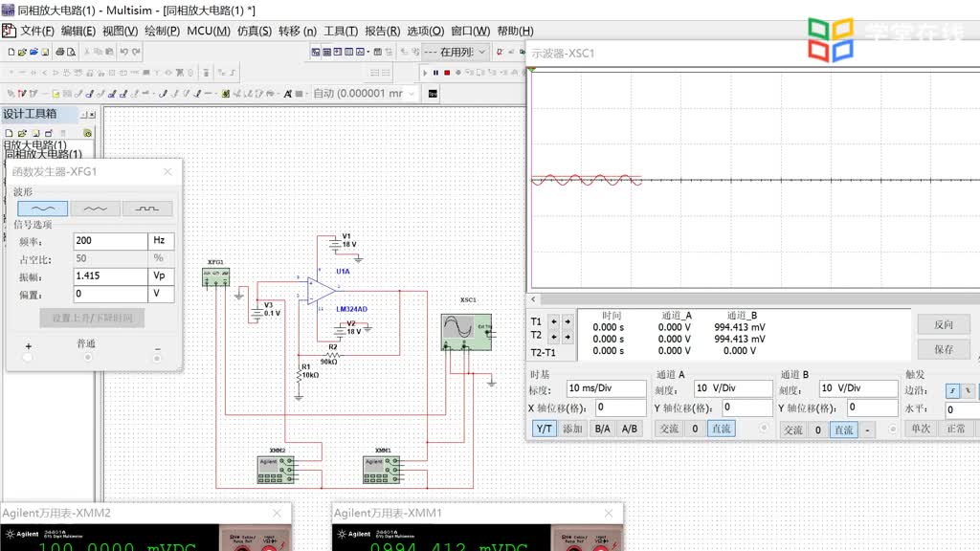
Task: Pause the simulation with the pause icon
Action: (435, 73)
